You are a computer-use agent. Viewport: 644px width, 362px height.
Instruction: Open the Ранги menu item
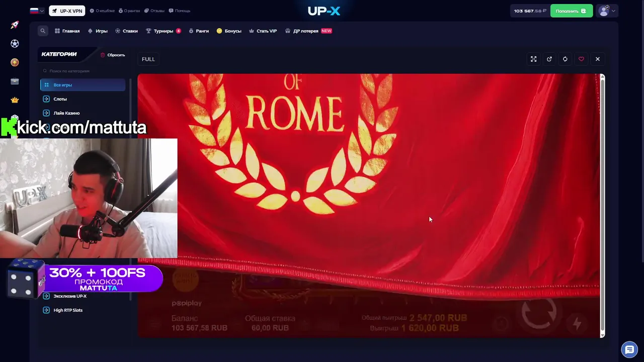coord(199,31)
